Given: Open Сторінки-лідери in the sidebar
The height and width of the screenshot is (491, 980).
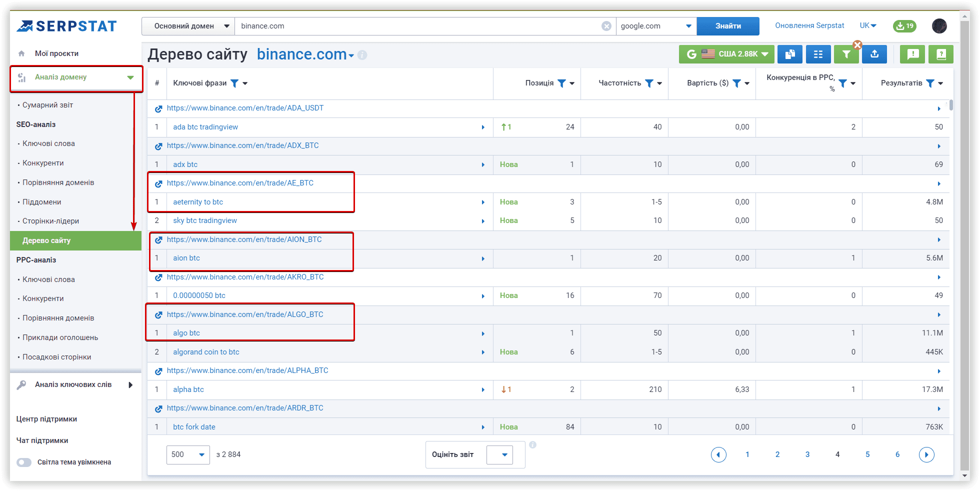Looking at the screenshot, I should click(50, 221).
